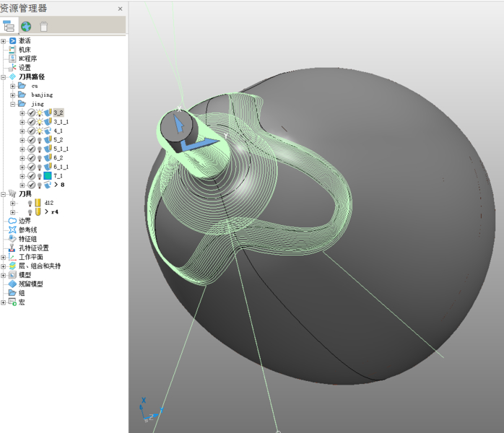The image size is (504, 433).
Task: Click the NC程序 program icon
Action: [12, 58]
